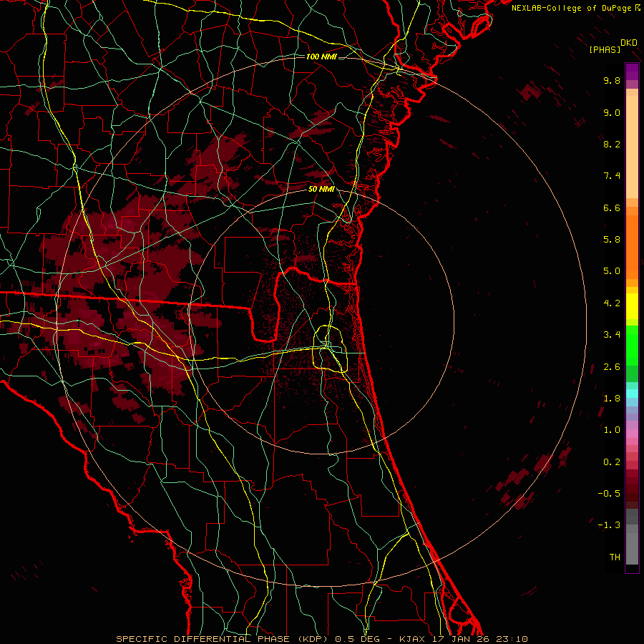This screenshot has width=644, height=644.
Task: Click the 100 NMI range ring label
Action: (x=321, y=57)
